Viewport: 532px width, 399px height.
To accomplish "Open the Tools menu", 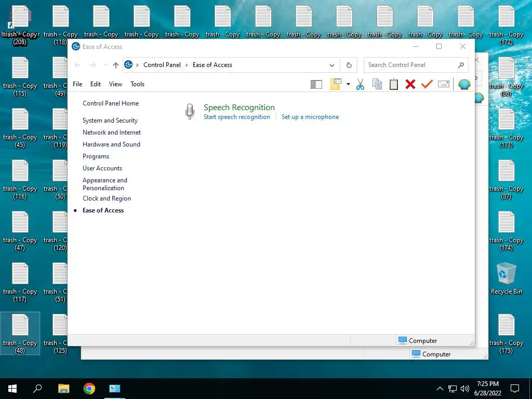I will [137, 84].
